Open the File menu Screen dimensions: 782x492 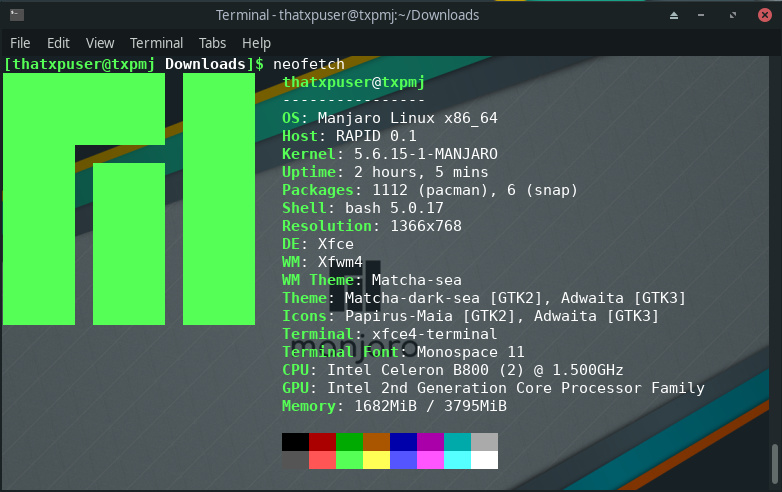click(20, 43)
